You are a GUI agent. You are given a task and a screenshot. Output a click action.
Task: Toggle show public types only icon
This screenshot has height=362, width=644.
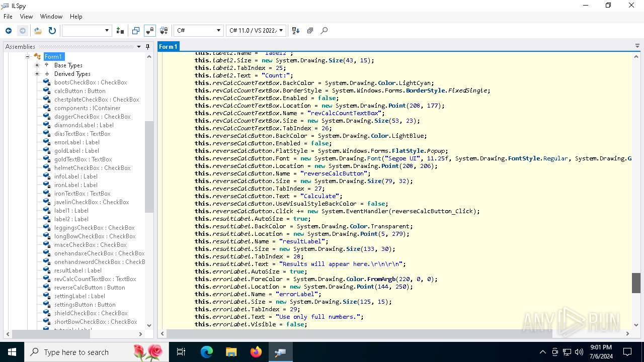click(x=136, y=31)
